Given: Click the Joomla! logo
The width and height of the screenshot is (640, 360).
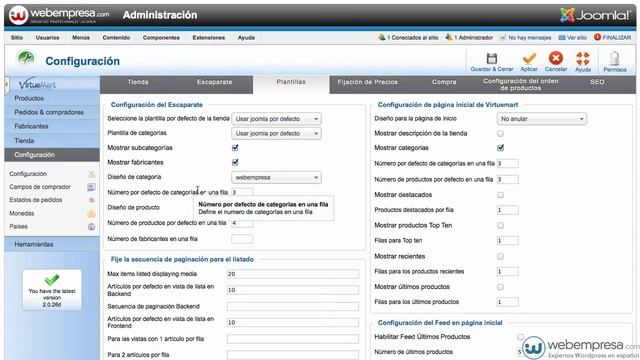Looking at the screenshot, I should (596, 15).
